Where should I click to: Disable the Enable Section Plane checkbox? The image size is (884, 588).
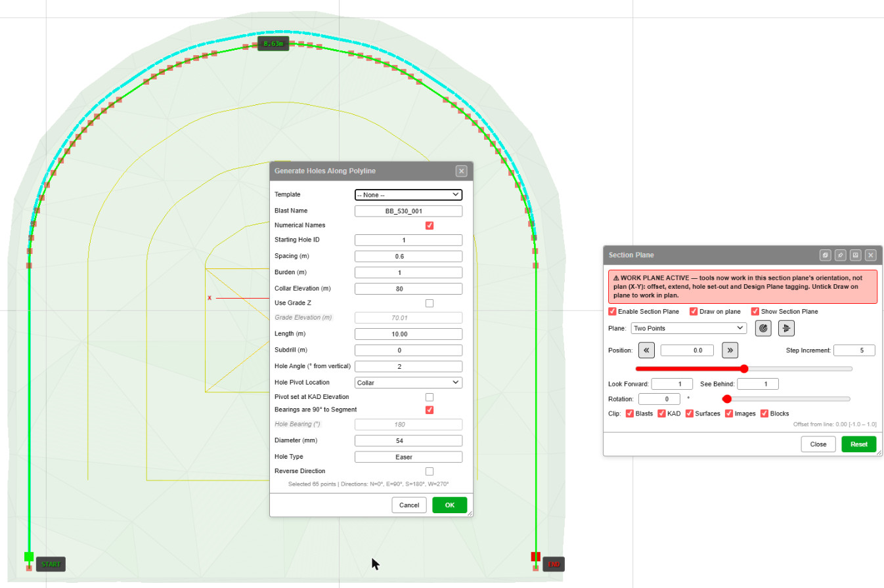point(613,311)
